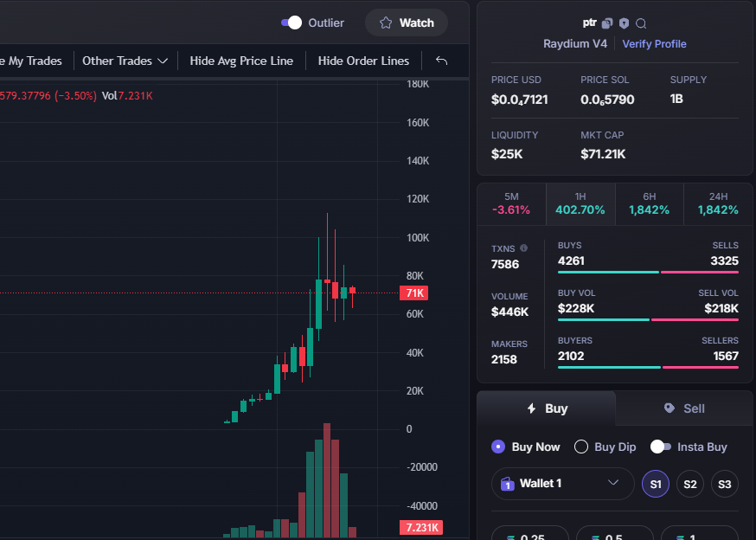Select the 1H timeframe stats tab
The image size is (756, 540).
580,204
